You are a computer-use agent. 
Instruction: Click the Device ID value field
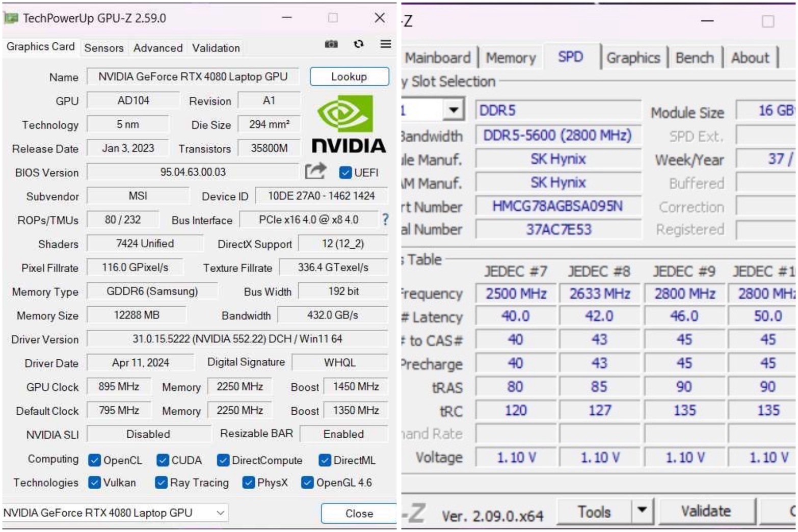(x=321, y=196)
